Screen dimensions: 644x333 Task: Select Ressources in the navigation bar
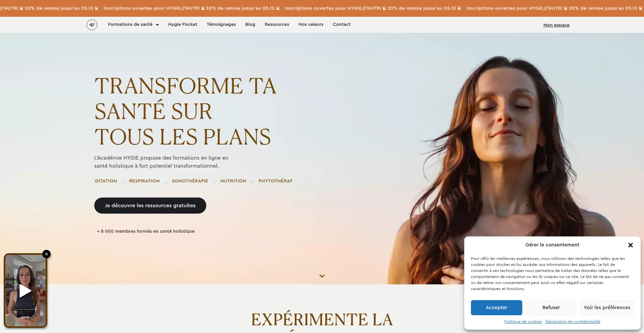pyautogui.click(x=277, y=24)
